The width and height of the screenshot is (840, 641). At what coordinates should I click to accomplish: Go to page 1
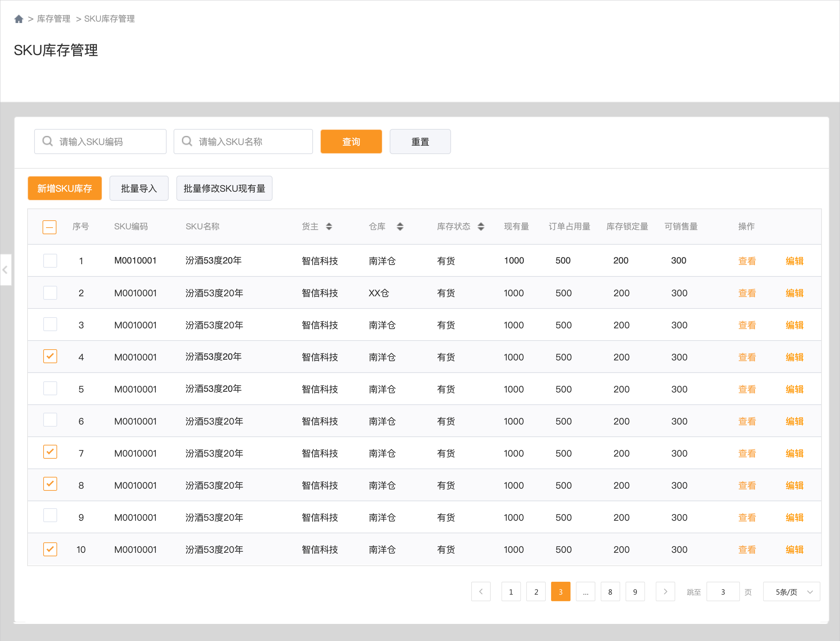(511, 592)
